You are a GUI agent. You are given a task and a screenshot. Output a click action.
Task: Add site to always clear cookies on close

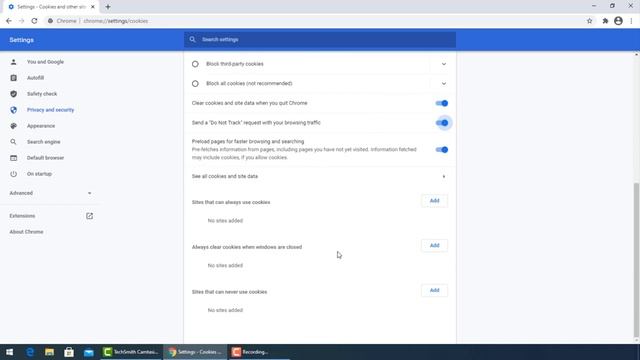(434, 245)
